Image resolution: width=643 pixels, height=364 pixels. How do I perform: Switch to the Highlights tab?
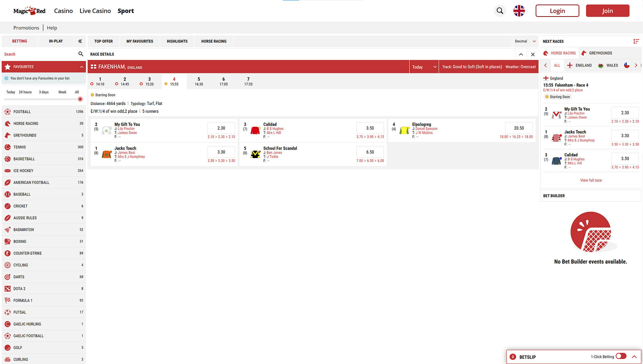[177, 41]
